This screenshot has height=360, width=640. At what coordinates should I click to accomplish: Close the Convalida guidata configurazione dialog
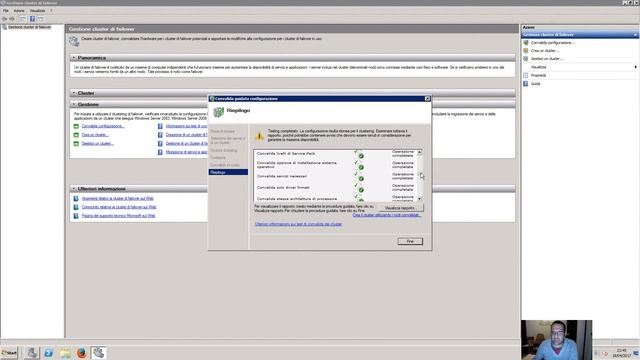(427, 98)
